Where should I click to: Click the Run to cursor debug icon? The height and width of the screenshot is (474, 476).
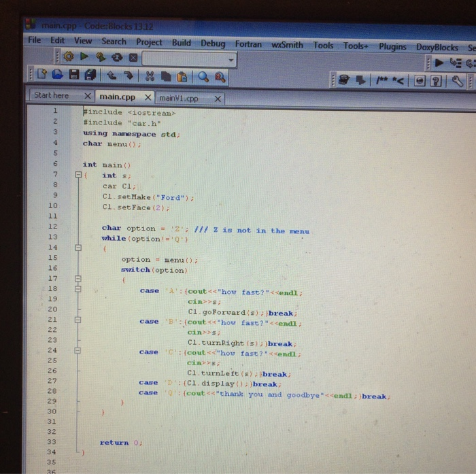[456, 63]
